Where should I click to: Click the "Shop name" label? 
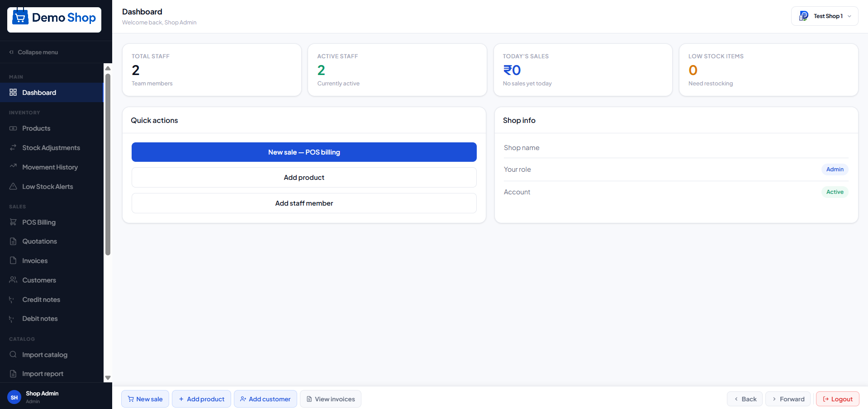pyautogui.click(x=522, y=148)
